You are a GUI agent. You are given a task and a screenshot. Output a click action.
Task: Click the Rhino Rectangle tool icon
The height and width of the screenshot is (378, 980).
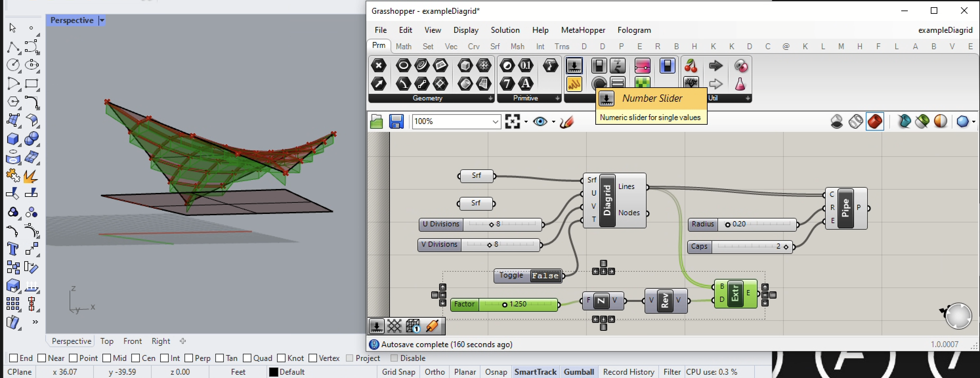(x=32, y=84)
